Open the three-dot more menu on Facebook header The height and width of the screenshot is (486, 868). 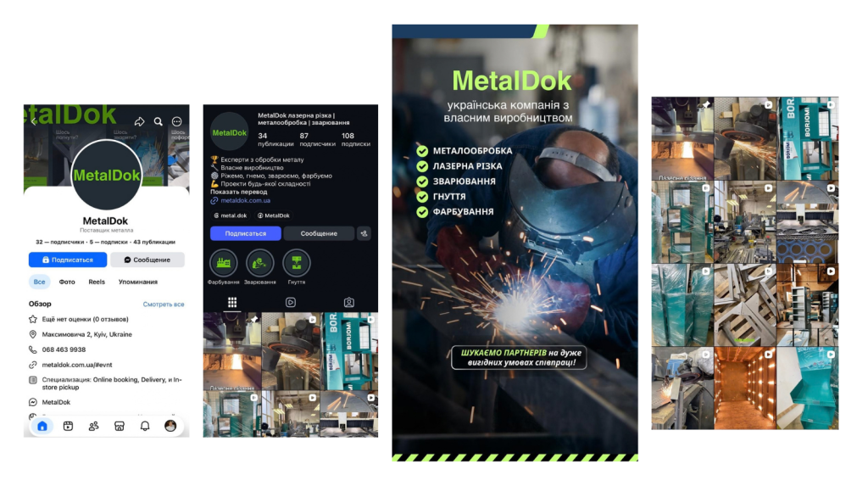[176, 121]
